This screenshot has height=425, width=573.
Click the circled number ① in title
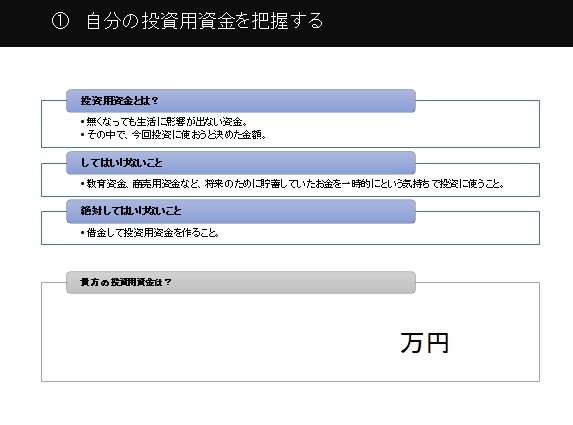tap(60, 21)
